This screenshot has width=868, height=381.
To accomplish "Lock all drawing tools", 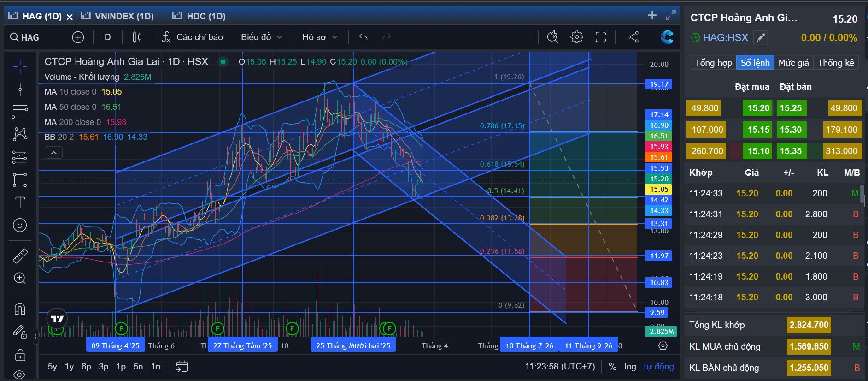I will [20, 355].
